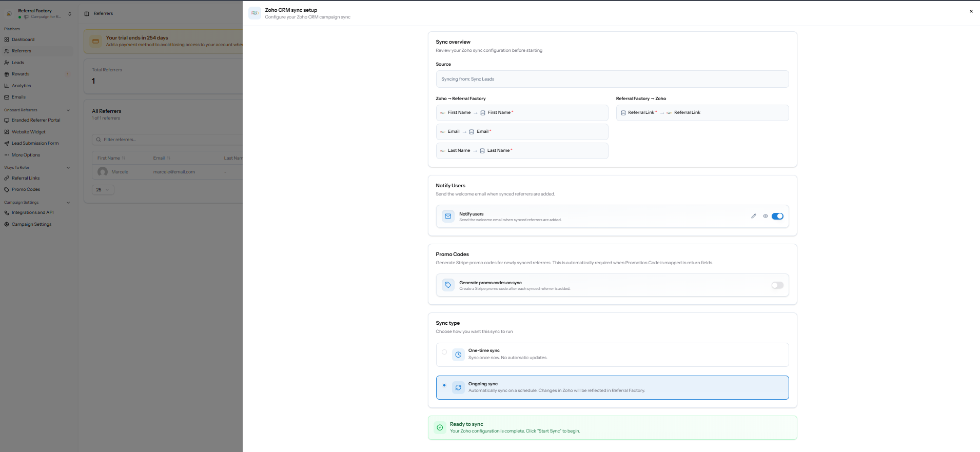Image resolution: width=980 pixels, height=452 pixels.
Task: Preview the welcome email with the eye icon
Action: (x=766, y=216)
